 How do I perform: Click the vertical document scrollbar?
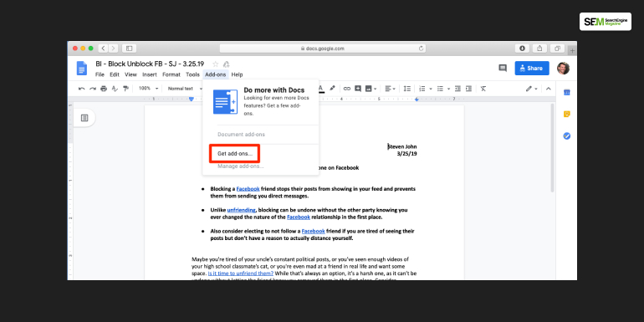coord(553,148)
